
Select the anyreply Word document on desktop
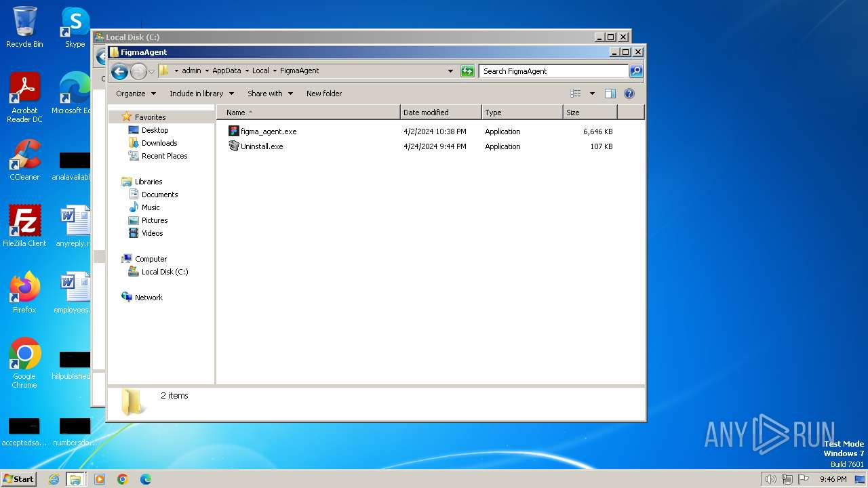pos(74,226)
